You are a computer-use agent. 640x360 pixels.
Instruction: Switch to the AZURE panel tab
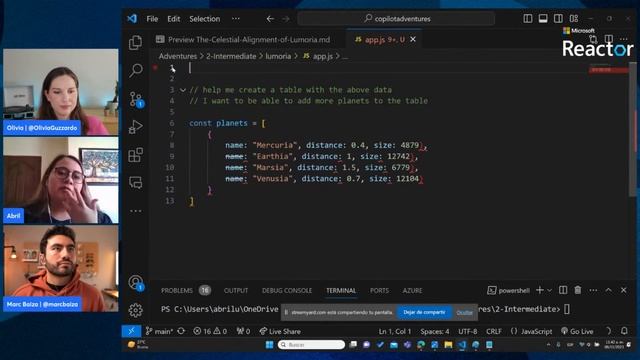[412, 291]
